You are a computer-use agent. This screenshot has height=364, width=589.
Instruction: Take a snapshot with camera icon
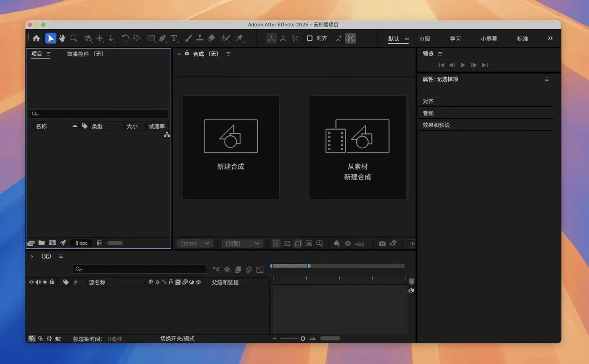tap(382, 243)
